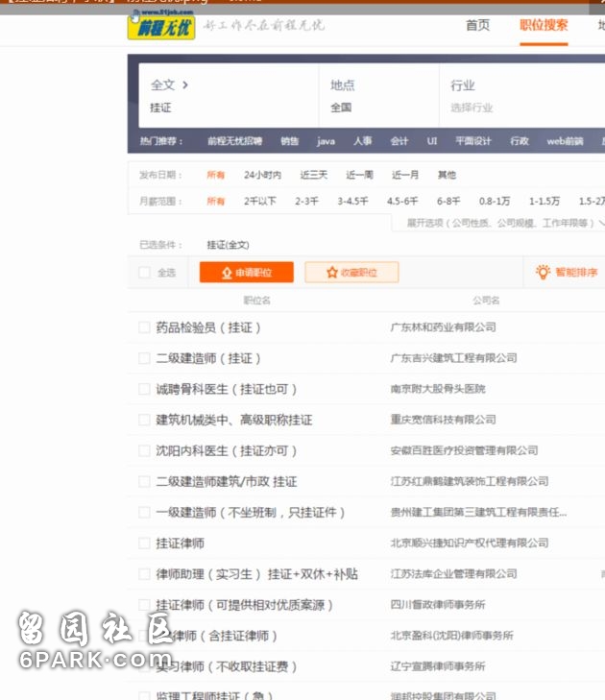Open job 诚聘骨科医生（挂证也可）
Viewport: 605px width, 700px height.
(x=227, y=389)
